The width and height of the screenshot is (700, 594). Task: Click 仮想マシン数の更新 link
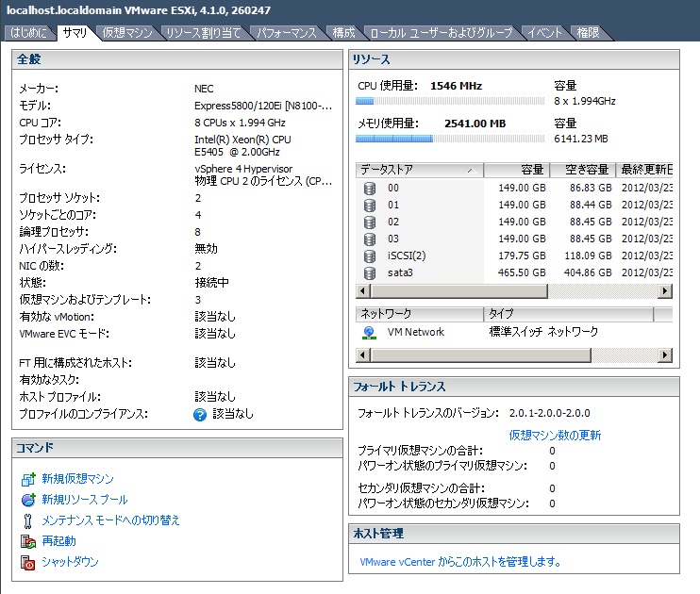pyautogui.click(x=555, y=435)
